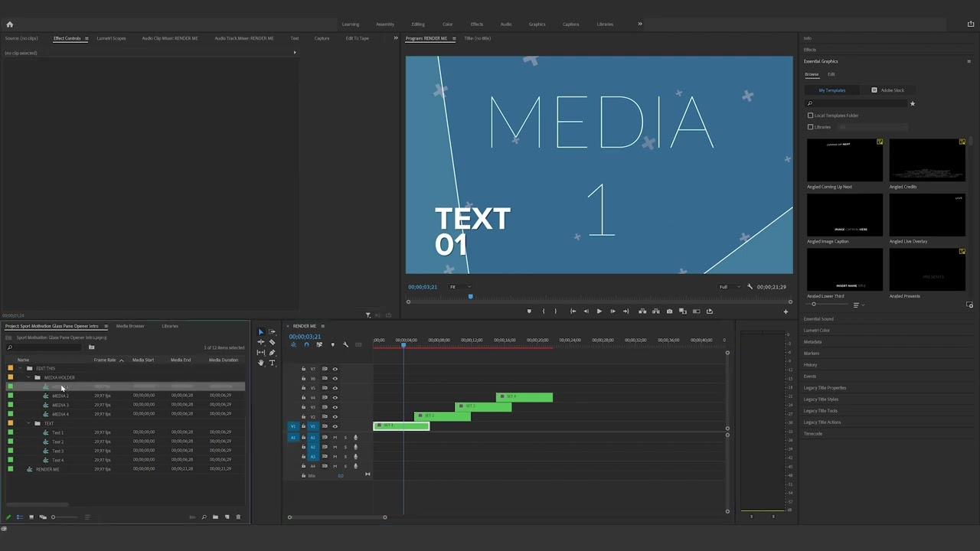The image size is (980, 551).
Task: Click Button Editor plus in Program monitor
Action: click(x=786, y=311)
